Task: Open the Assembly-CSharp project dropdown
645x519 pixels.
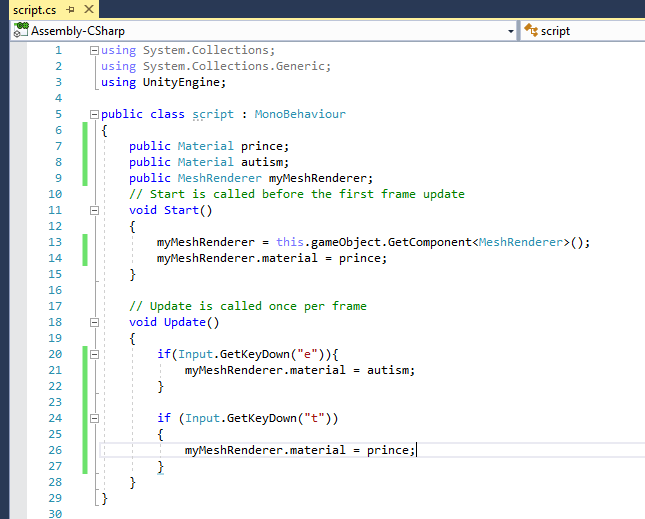Action: (x=510, y=31)
